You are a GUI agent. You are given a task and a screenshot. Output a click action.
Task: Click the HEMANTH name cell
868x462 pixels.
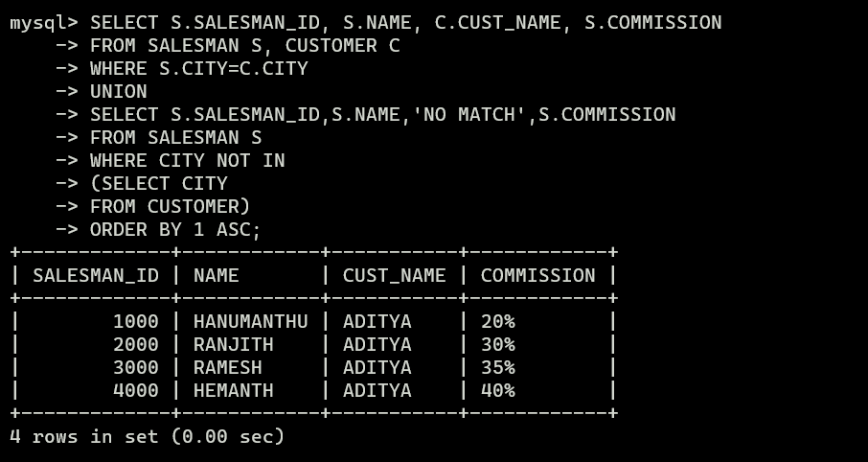click(233, 390)
